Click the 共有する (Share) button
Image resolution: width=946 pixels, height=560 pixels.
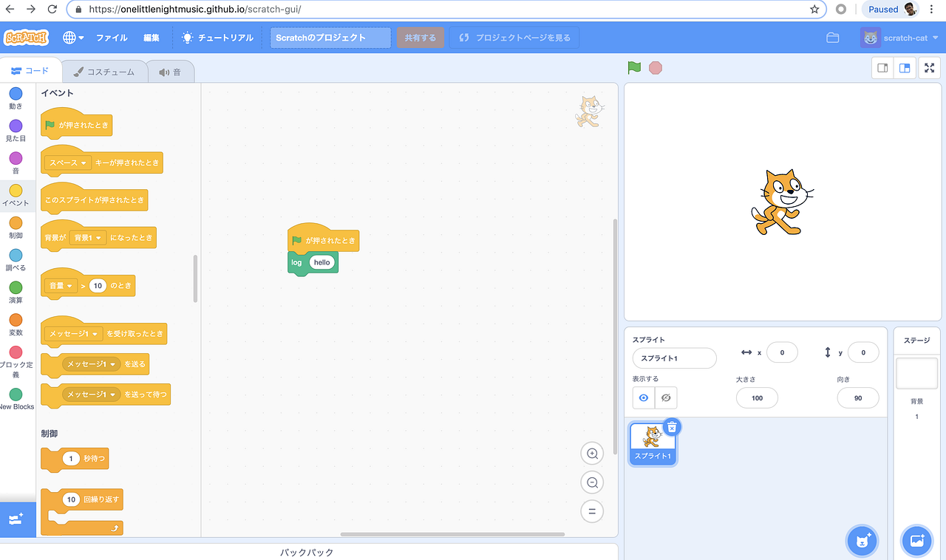[x=421, y=37]
